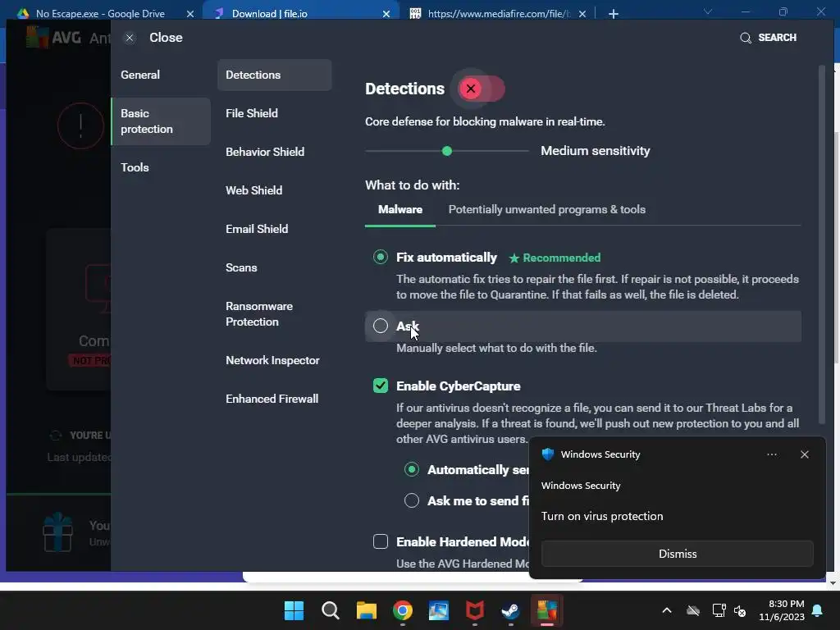Check Enable Hardened Mode
840x630 pixels.
point(381,541)
